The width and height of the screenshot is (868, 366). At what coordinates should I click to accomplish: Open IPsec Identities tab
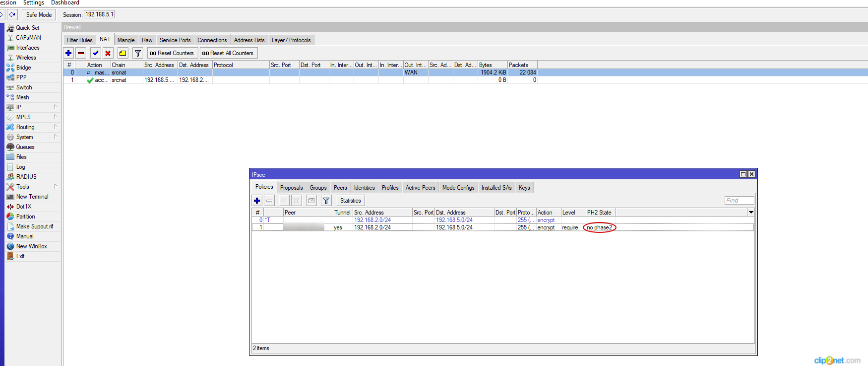[364, 188]
